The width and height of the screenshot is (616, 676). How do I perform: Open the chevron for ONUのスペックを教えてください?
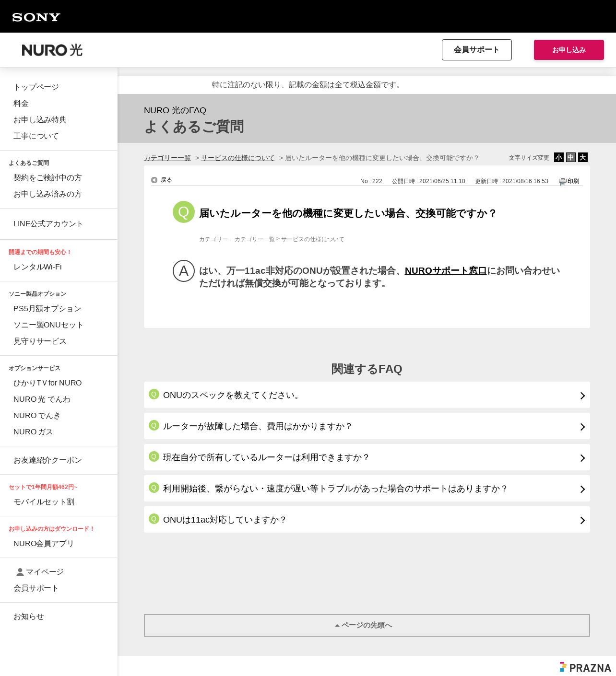[582, 396]
